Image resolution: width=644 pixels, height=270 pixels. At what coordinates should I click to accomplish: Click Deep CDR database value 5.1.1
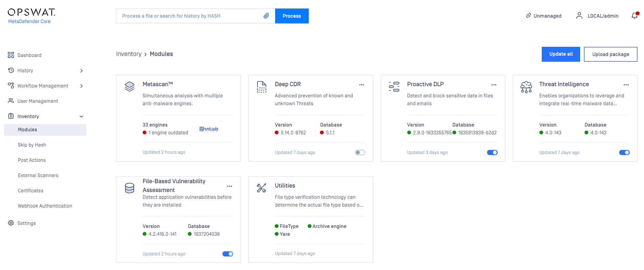(330, 133)
